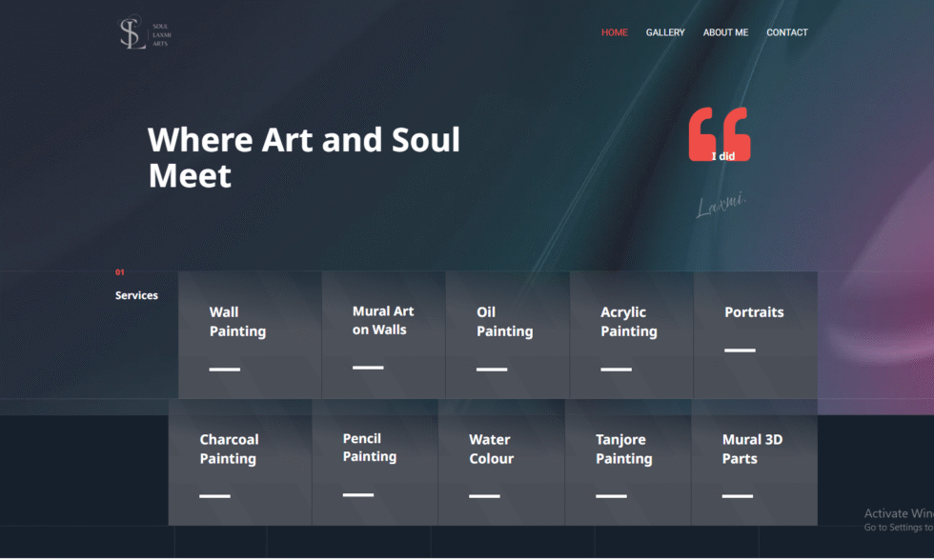
Task: Open the Water Colour service card
Action: [501, 463]
